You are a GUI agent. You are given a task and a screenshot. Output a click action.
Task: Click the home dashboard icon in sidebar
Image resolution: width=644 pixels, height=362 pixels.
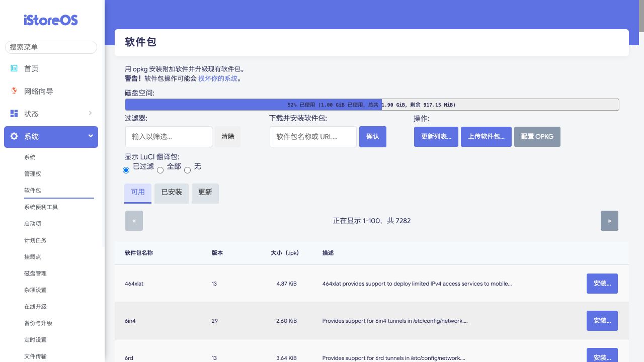click(14, 68)
